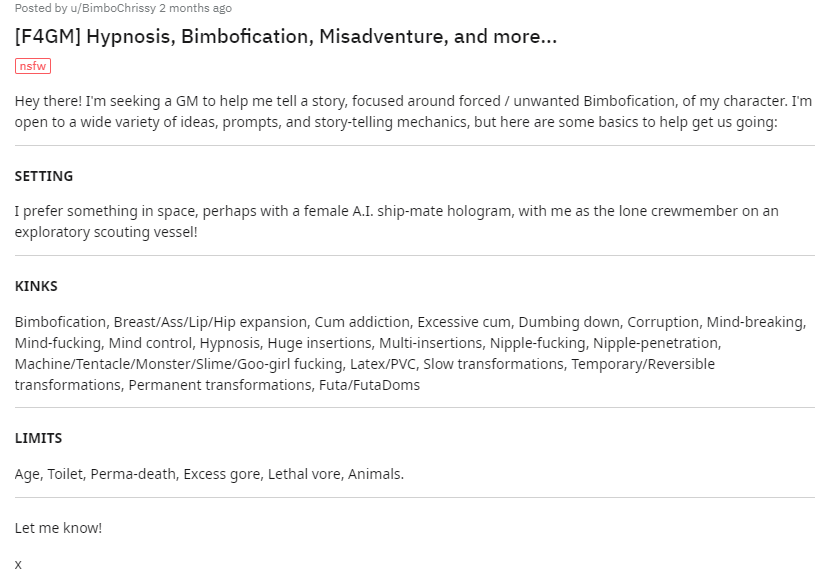Viewport: 837px width, 582px height.
Task: Click the KINKS section heading
Action: 36,286
